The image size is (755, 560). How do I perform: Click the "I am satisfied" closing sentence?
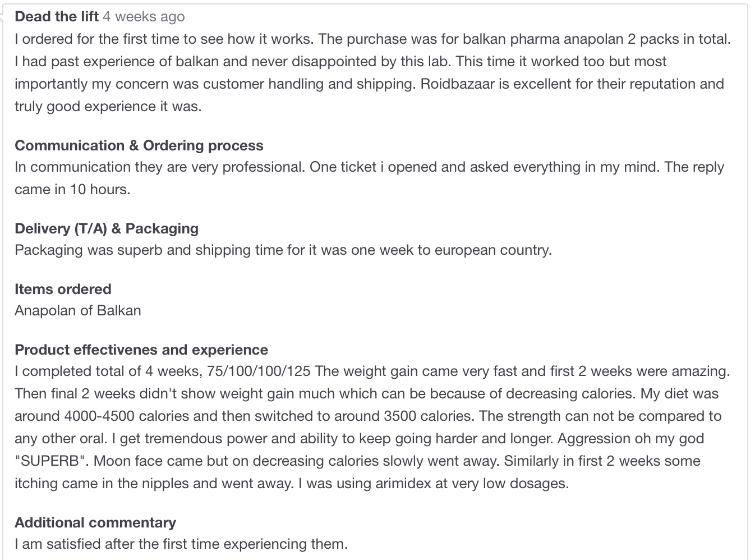[181, 544]
